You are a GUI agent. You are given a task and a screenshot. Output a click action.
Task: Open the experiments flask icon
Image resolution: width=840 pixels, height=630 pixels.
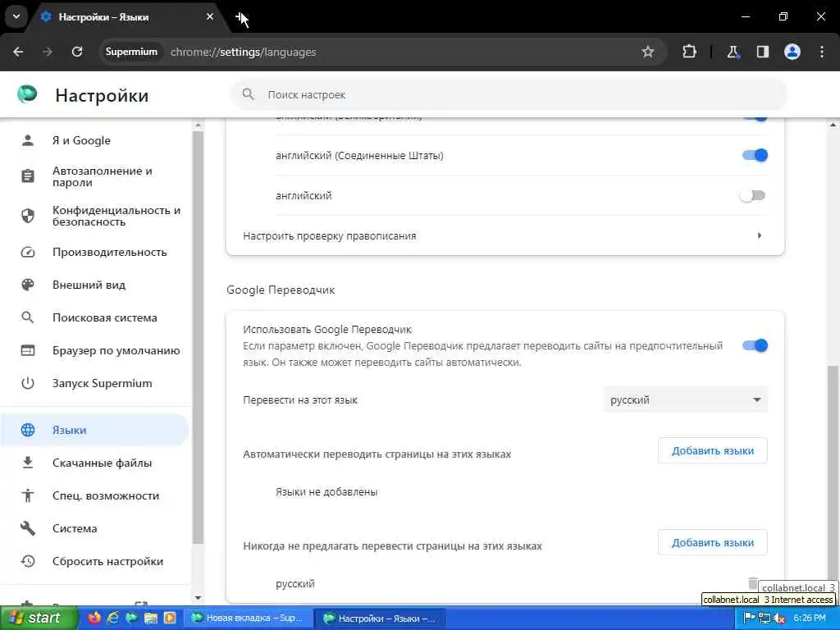point(733,52)
